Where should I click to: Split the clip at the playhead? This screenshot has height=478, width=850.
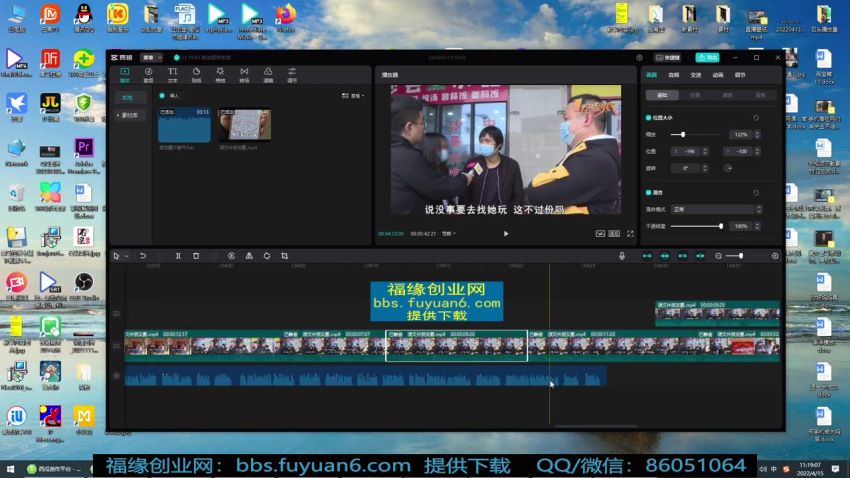178,256
